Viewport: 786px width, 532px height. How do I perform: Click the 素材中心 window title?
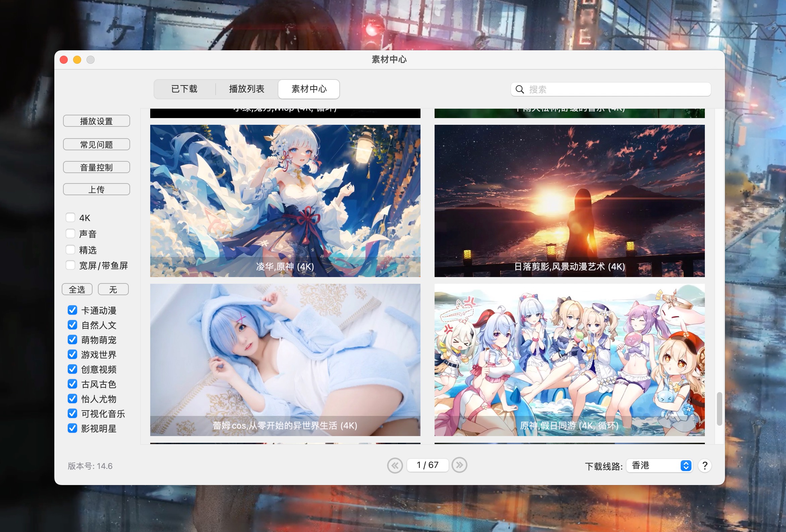pyautogui.click(x=389, y=60)
